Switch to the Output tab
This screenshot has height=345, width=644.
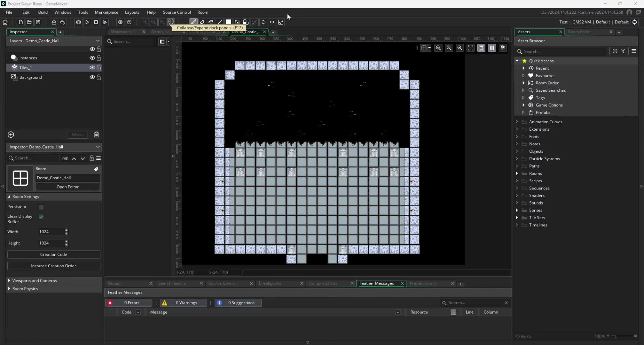coord(114,283)
